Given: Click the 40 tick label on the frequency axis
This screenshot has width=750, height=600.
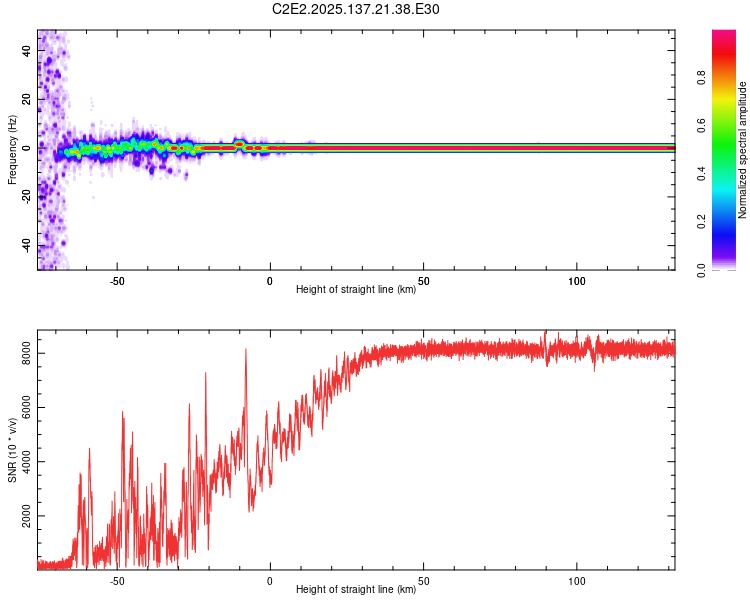Looking at the screenshot, I should 26,50.
